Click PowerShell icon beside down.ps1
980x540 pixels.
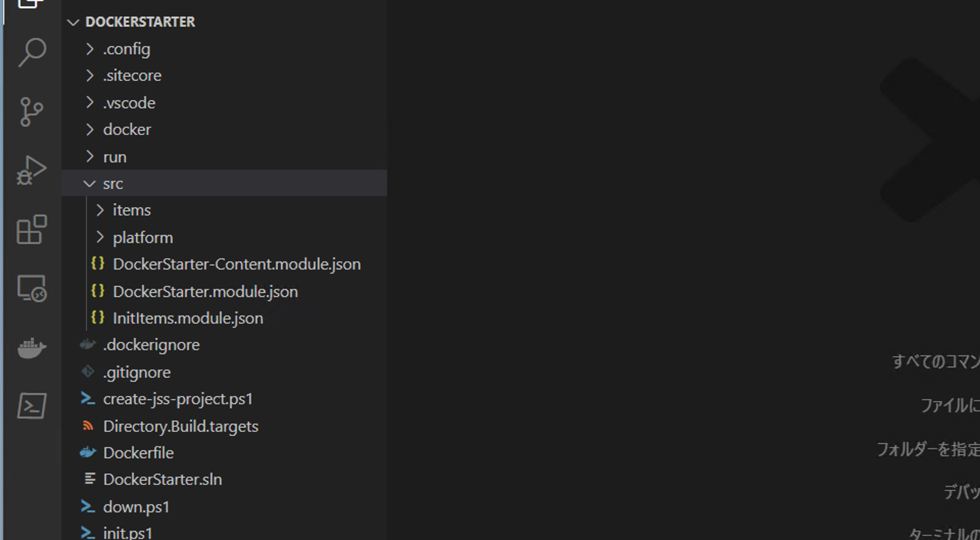tap(88, 506)
